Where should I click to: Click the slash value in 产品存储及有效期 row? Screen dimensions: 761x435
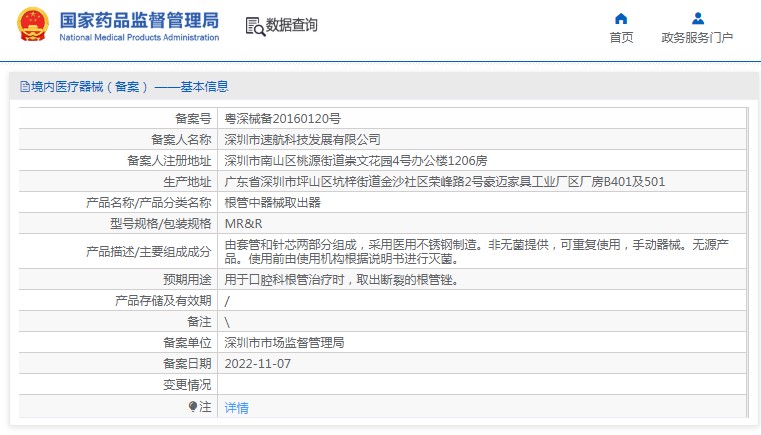coord(227,301)
